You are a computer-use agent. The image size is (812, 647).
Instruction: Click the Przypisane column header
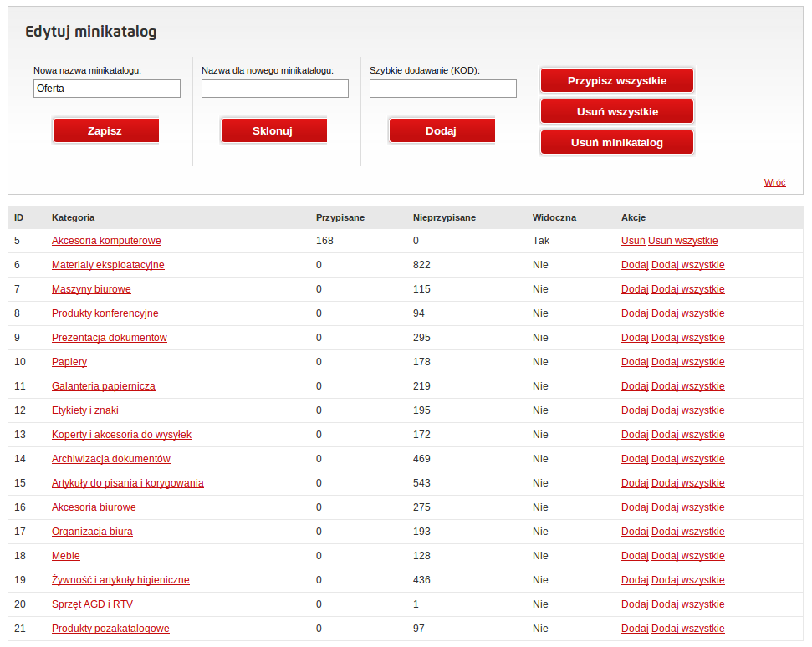[340, 217]
